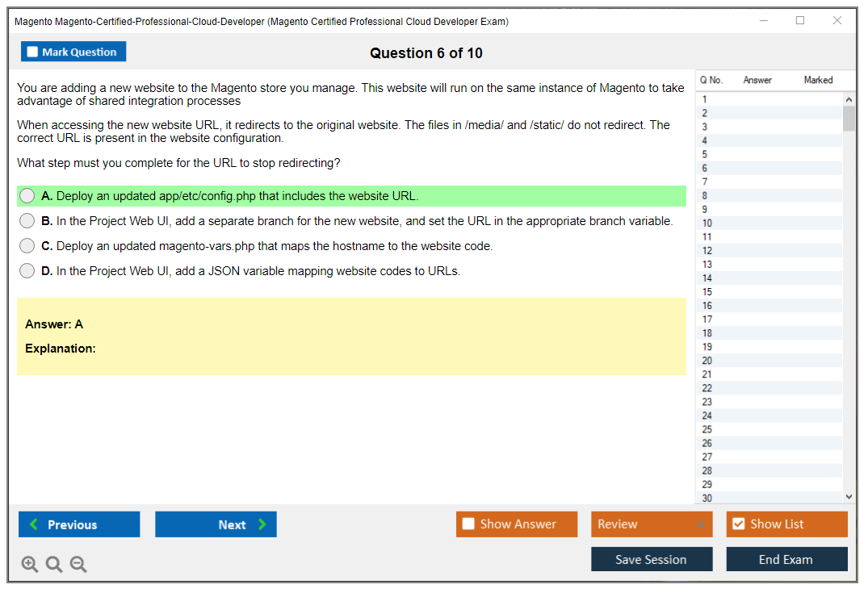Select option C about magento-vars.php
The image size is (868, 593).
27,246
